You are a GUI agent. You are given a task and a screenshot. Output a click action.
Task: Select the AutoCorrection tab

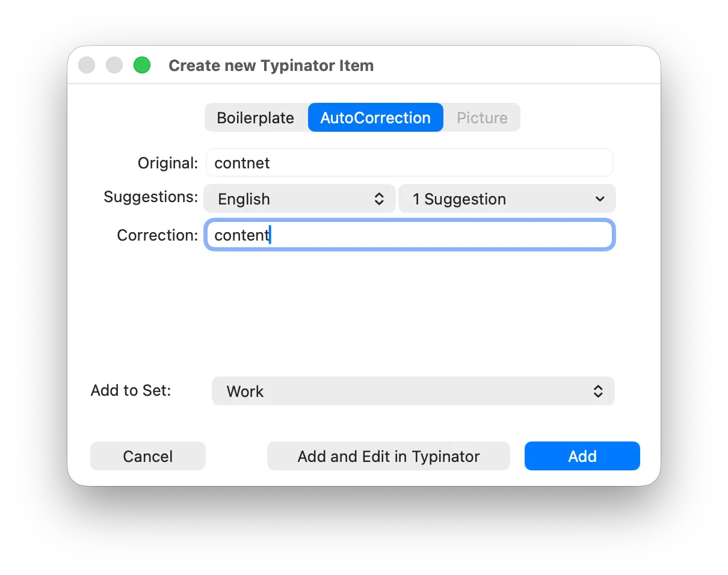[x=375, y=117]
